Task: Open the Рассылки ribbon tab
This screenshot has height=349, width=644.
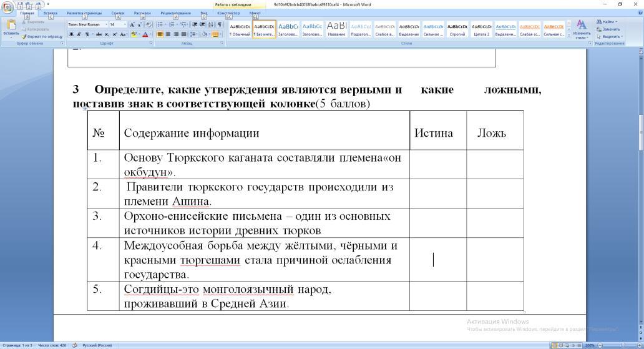Action: click(x=142, y=13)
